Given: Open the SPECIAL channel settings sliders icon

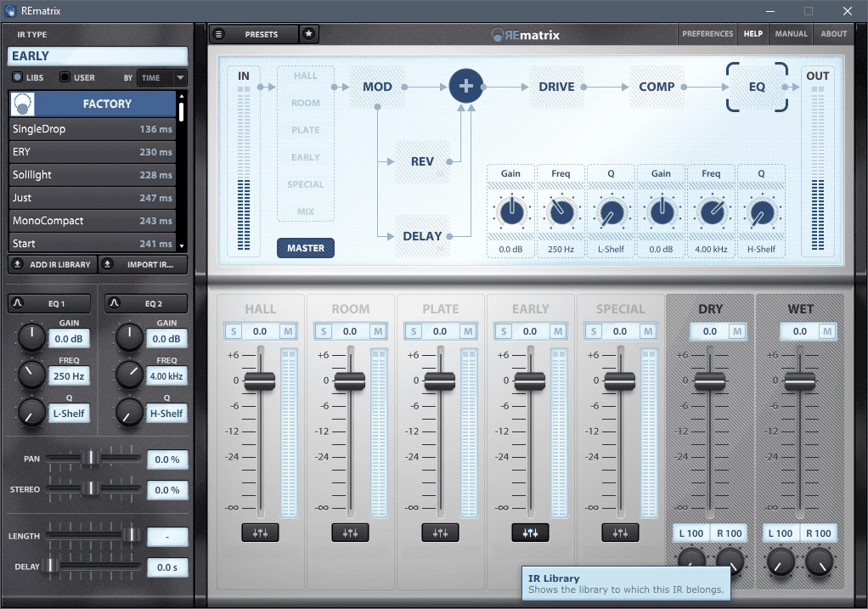Looking at the screenshot, I should (620, 533).
